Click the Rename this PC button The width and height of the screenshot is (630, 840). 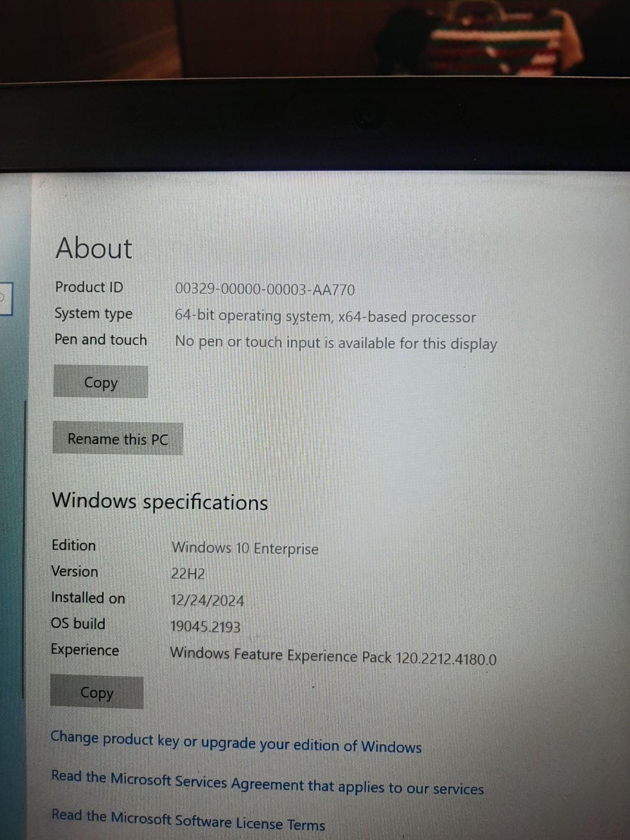118,438
